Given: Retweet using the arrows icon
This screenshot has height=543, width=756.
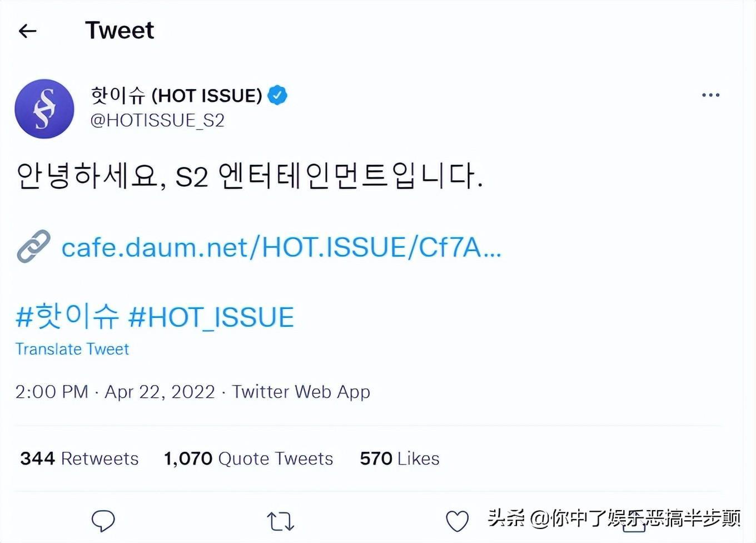Looking at the screenshot, I should (280, 521).
